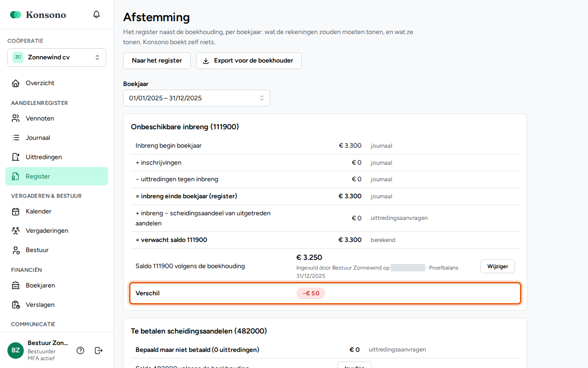Click the + inschrijvingen row label
The height and width of the screenshot is (368, 588).
tap(158, 162)
